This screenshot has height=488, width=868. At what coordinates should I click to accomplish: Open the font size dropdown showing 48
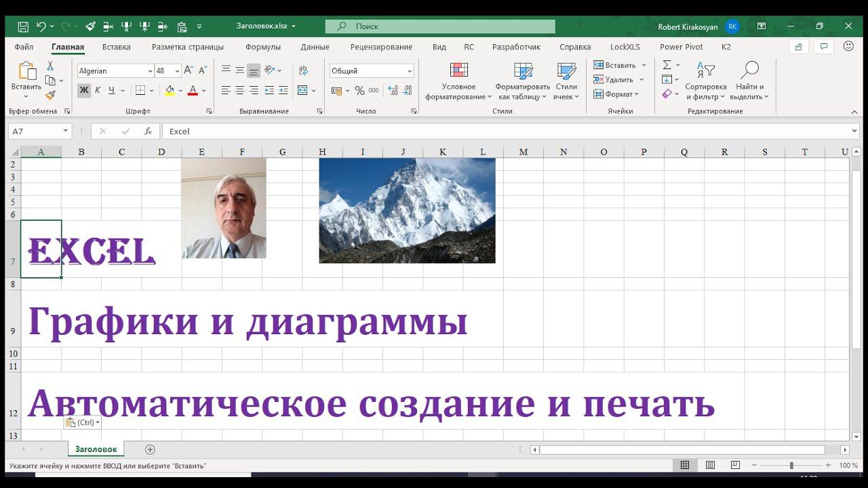[177, 71]
